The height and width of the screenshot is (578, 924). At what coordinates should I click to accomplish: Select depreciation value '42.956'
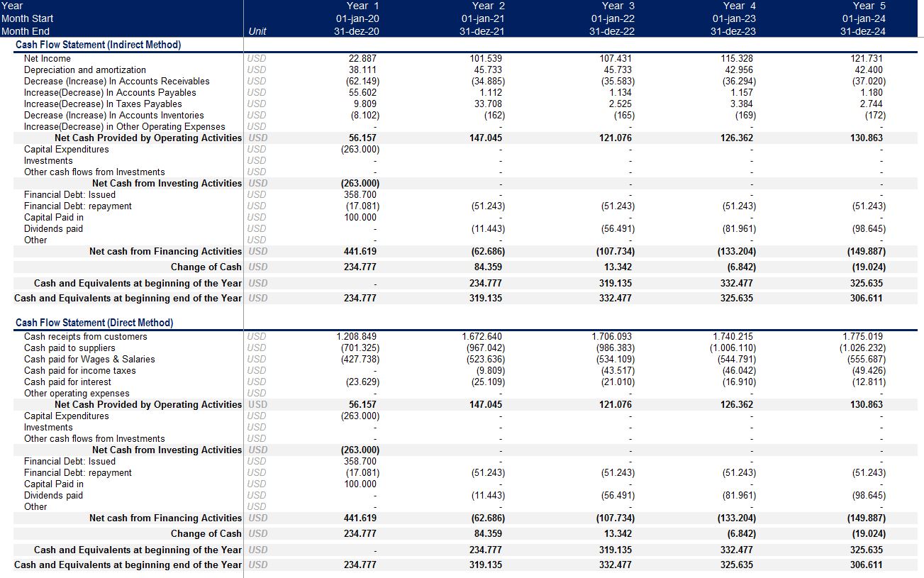tap(739, 70)
